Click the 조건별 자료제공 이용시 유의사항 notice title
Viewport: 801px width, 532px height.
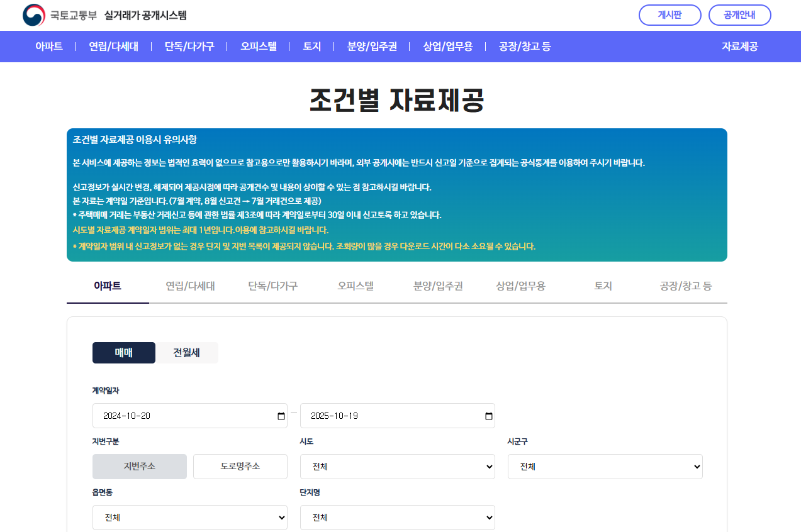(x=135, y=140)
